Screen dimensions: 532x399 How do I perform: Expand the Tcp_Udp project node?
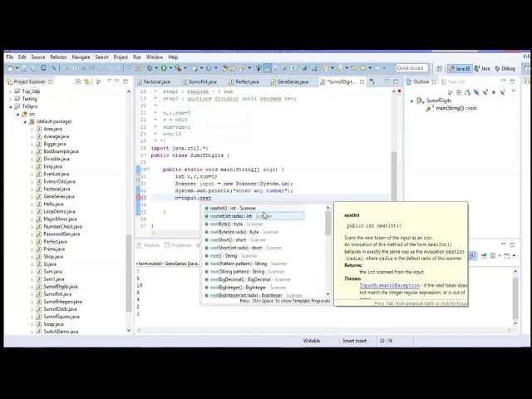pos(10,91)
